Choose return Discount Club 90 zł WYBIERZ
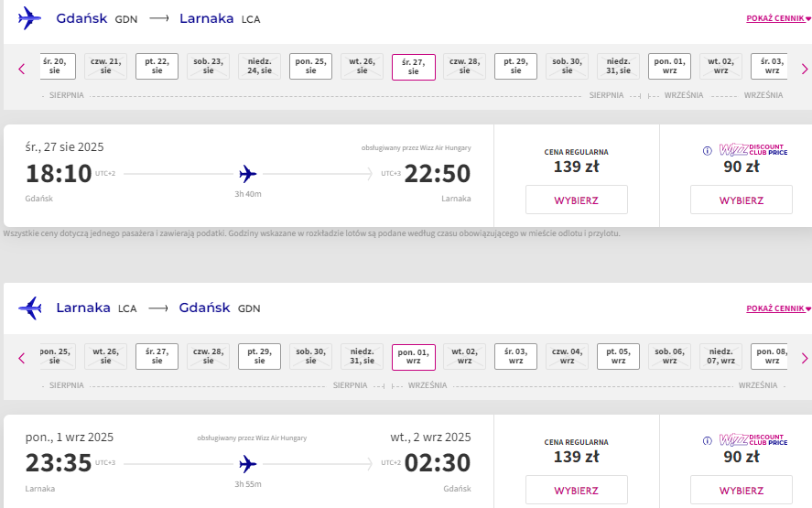The width and height of the screenshot is (812, 508). click(x=742, y=490)
